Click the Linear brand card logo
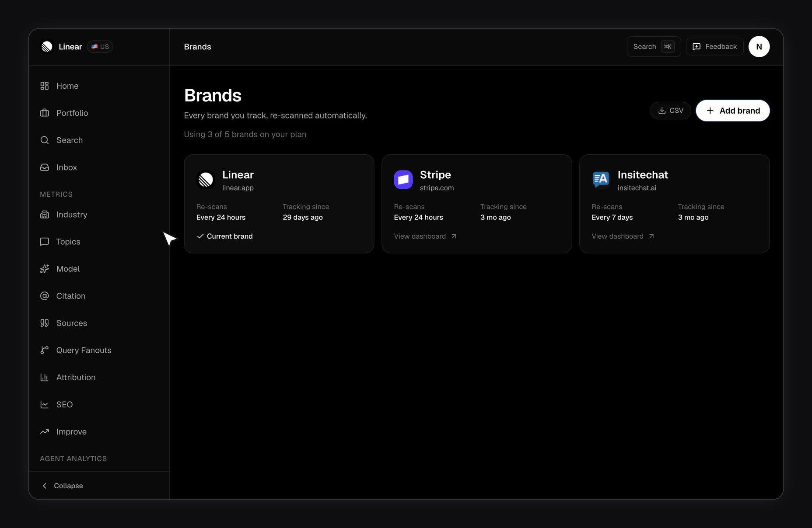The width and height of the screenshot is (812, 528). 206,179
